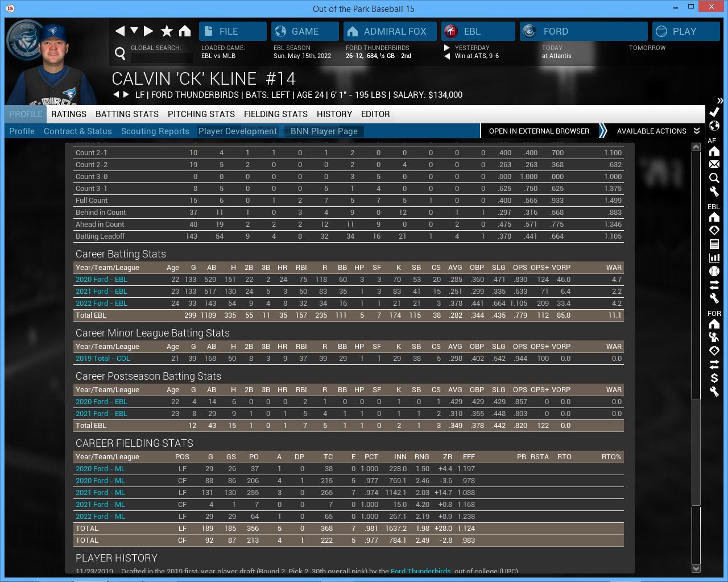
Task: Click the globe icon in right sidebar
Action: click(714, 126)
